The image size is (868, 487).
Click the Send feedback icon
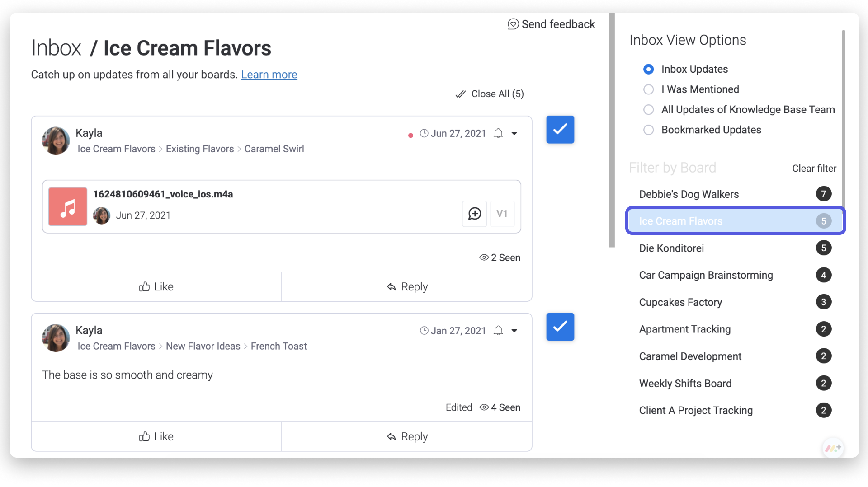pyautogui.click(x=513, y=24)
